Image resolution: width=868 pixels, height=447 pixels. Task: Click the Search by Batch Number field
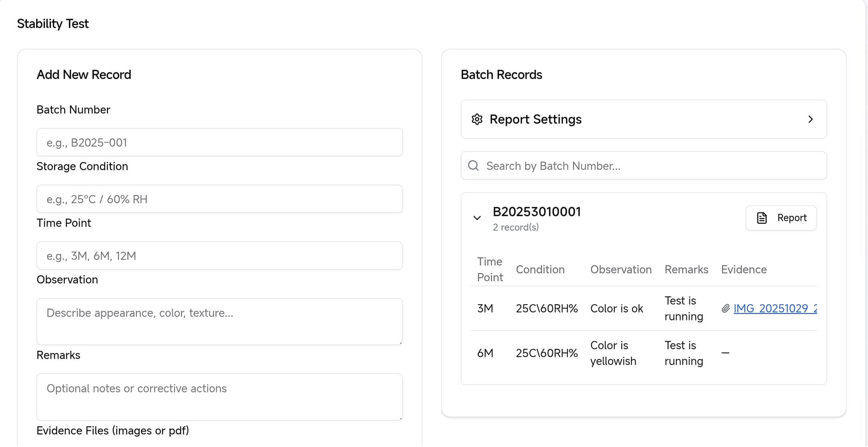click(x=644, y=166)
